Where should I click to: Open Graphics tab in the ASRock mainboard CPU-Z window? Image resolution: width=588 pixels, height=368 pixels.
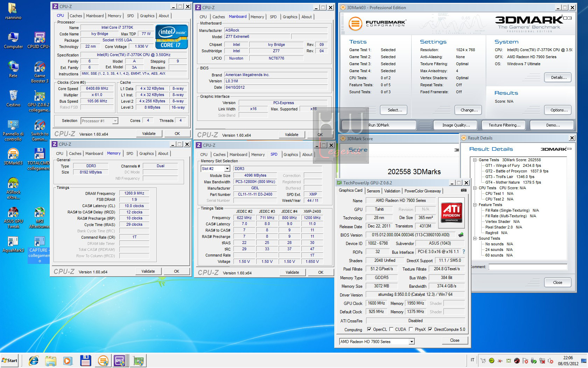(290, 17)
